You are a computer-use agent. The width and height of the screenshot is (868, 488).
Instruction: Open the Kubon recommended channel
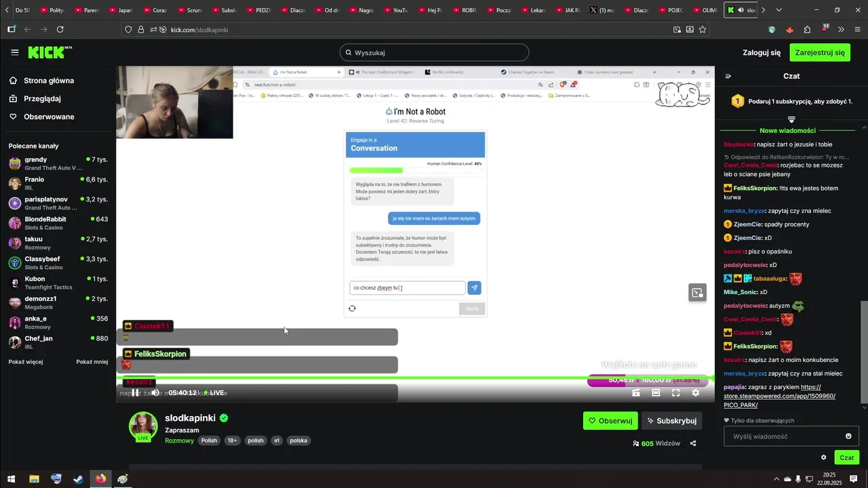pos(58,283)
